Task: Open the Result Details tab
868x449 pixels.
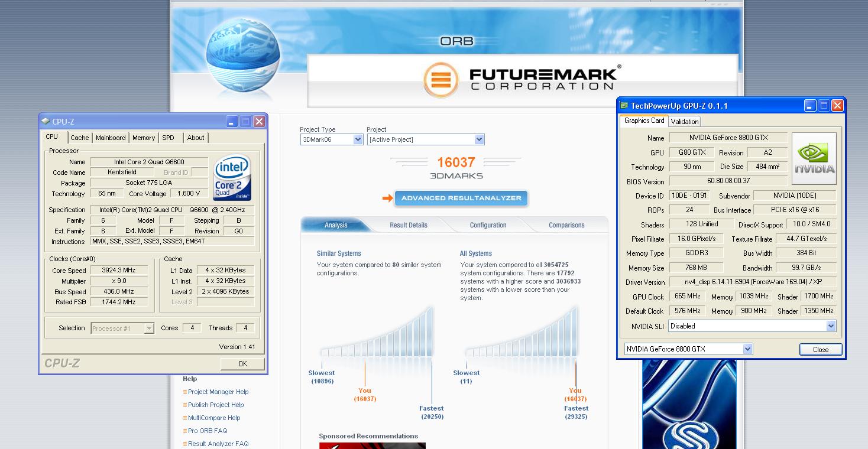Action: click(x=408, y=225)
